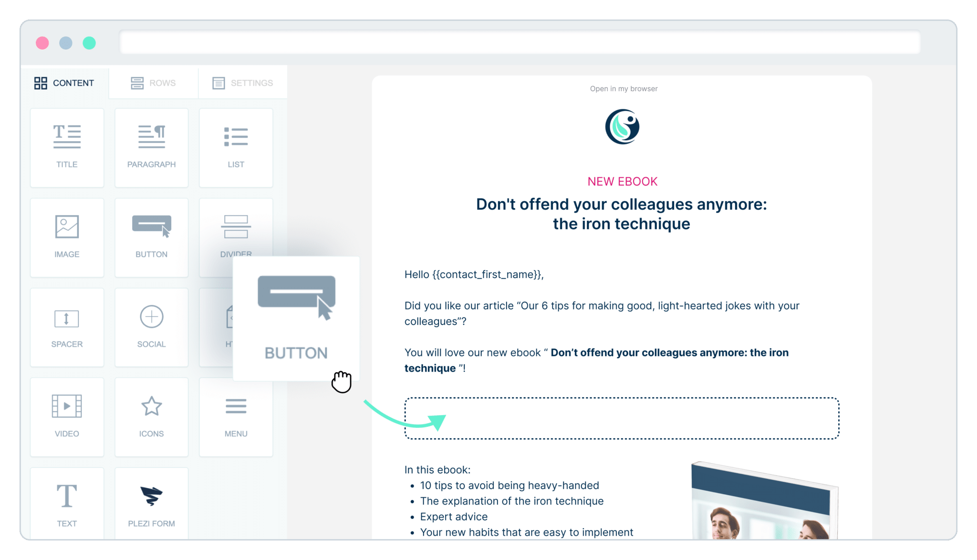Select the Text content block

pyautogui.click(x=66, y=502)
